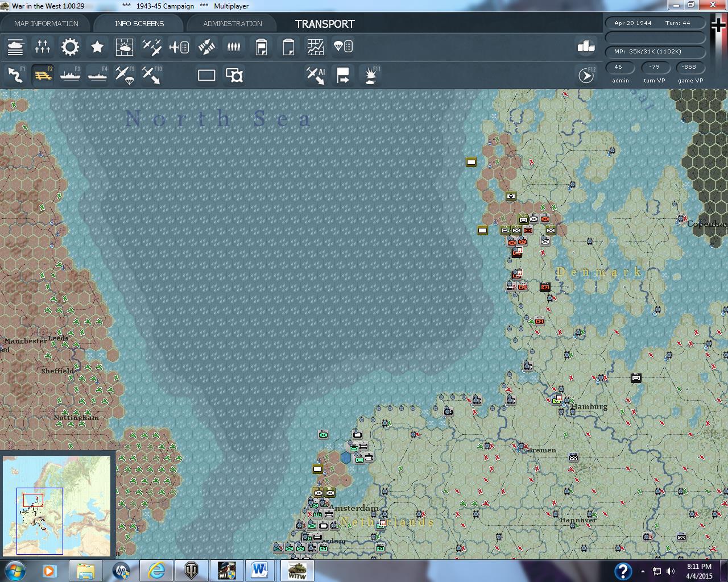
Task: Click the F12 end turn arrow button
Action: pyautogui.click(x=586, y=75)
